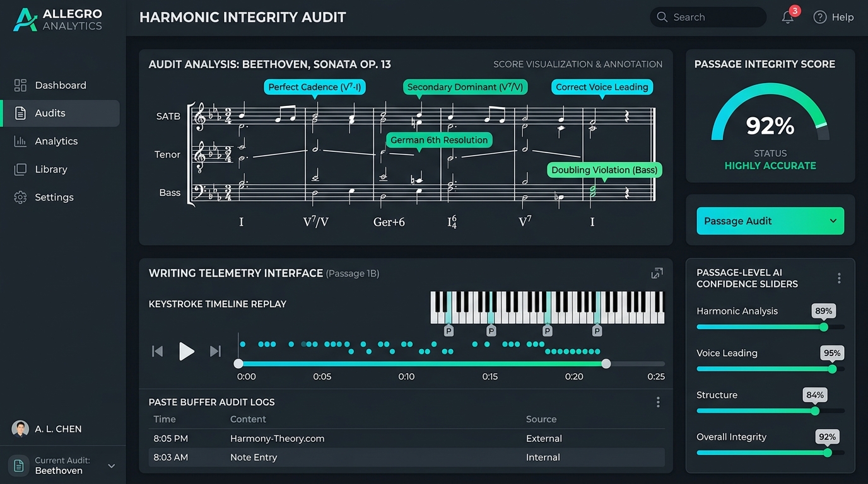868x484 pixels.
Task: Click the Settings gear icon in sidebar
Action: (x=20, y=197)
